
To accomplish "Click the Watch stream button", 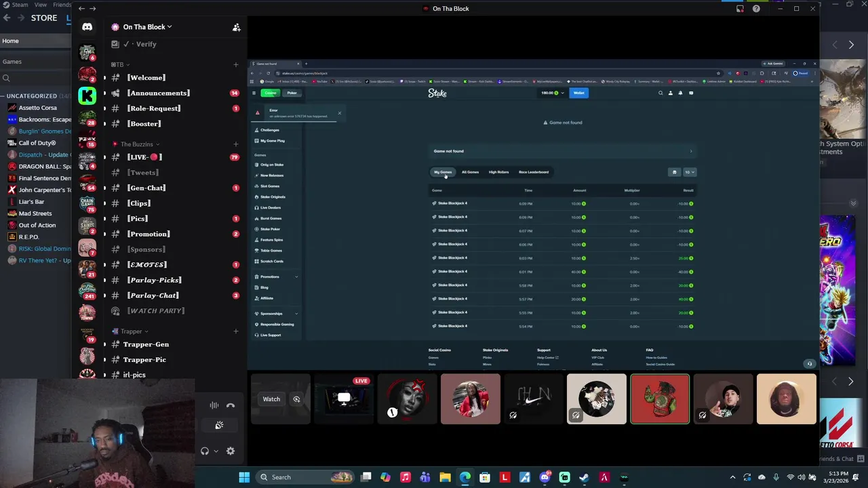I will [x=271, y=399].
